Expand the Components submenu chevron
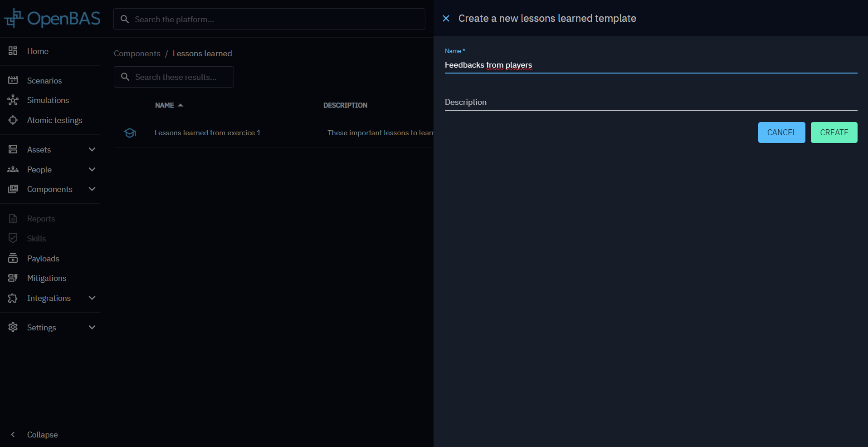Viewport: 868px width, 447px height. tap(92, 189)
